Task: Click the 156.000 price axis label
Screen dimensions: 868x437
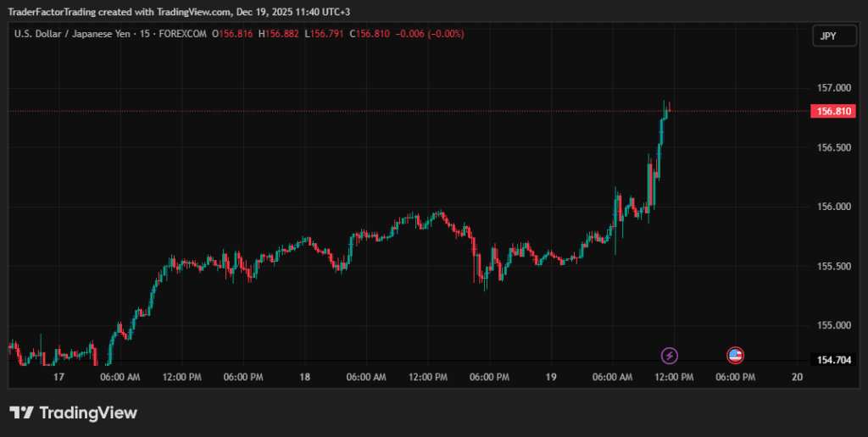Action: coord(834,207)
